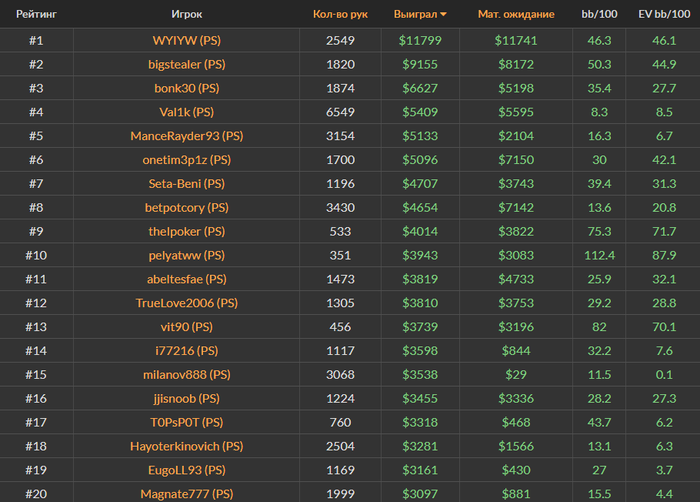Open pelyatww (PS) player page

(186, 255)
